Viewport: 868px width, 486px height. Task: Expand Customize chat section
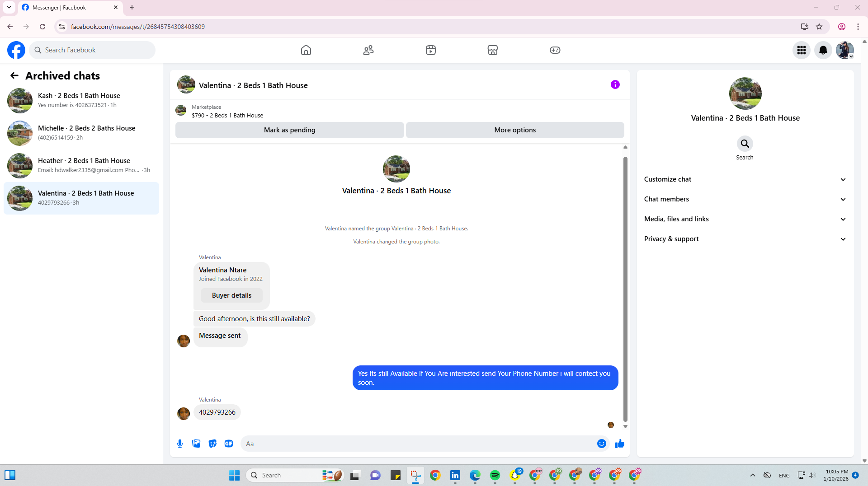(745, 179)
